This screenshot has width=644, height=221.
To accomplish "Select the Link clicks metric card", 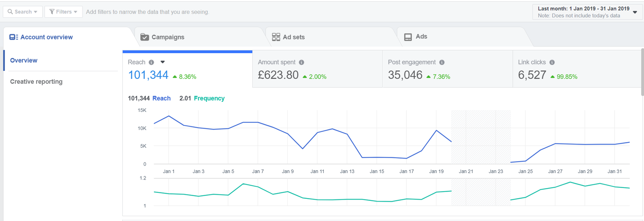I will tap(576, 69).
